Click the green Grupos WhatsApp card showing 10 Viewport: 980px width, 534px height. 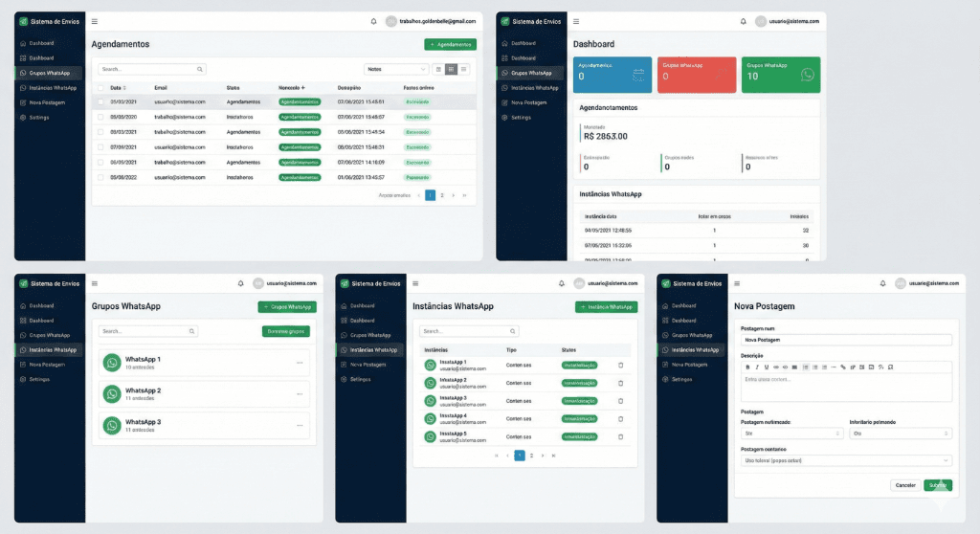(x=781, y=75)
